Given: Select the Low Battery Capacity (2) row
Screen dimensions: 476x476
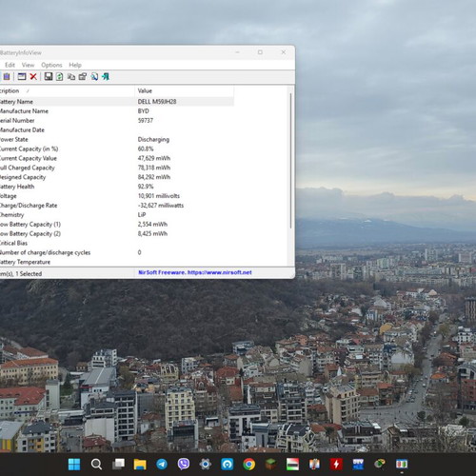Looking at the screenshot, I should coord(117,233).
